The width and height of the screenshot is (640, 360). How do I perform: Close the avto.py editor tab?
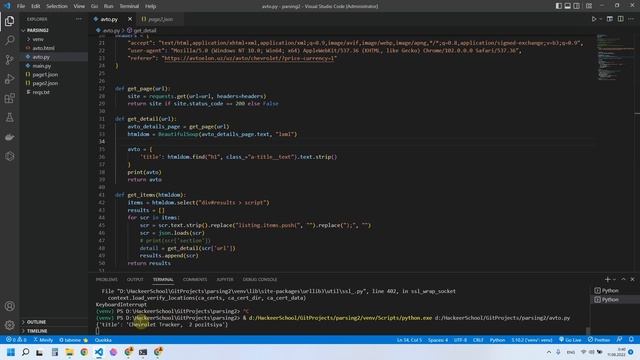click(x=130, y=19)
